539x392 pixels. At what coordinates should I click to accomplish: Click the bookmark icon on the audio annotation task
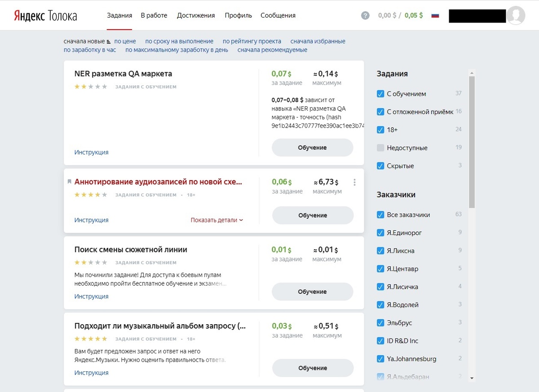69,182
